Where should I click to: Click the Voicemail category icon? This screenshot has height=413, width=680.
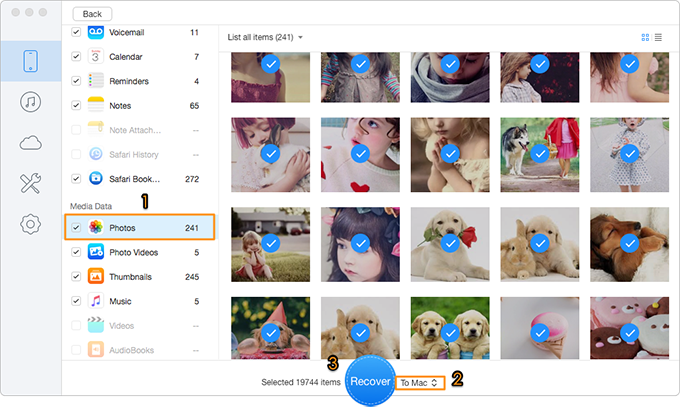96,32
